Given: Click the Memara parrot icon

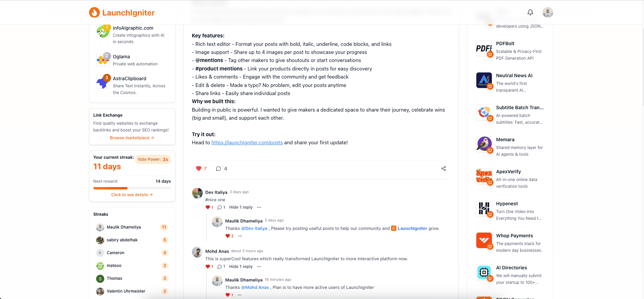Looking at the screenshot, I should pyautogui.click(x=485, y=144).
